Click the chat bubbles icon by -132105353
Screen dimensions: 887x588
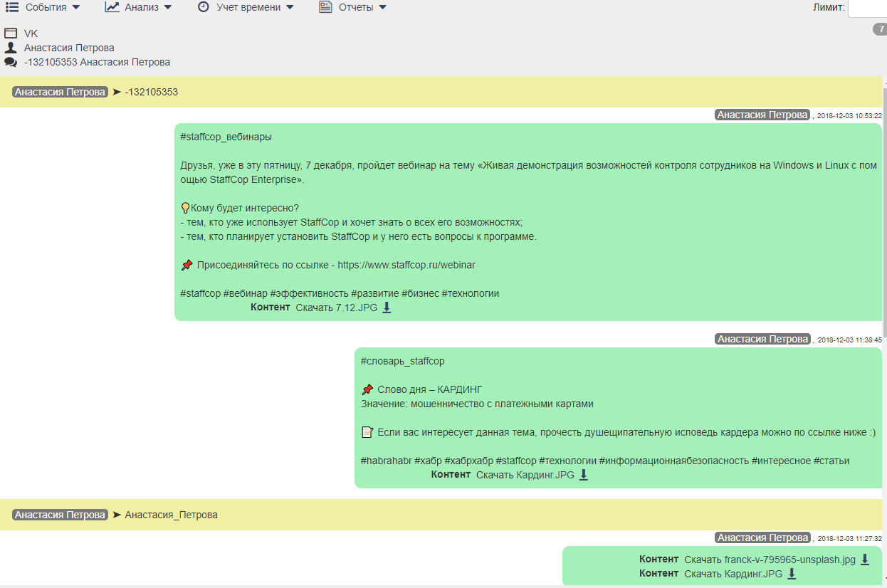coord(11,62)
